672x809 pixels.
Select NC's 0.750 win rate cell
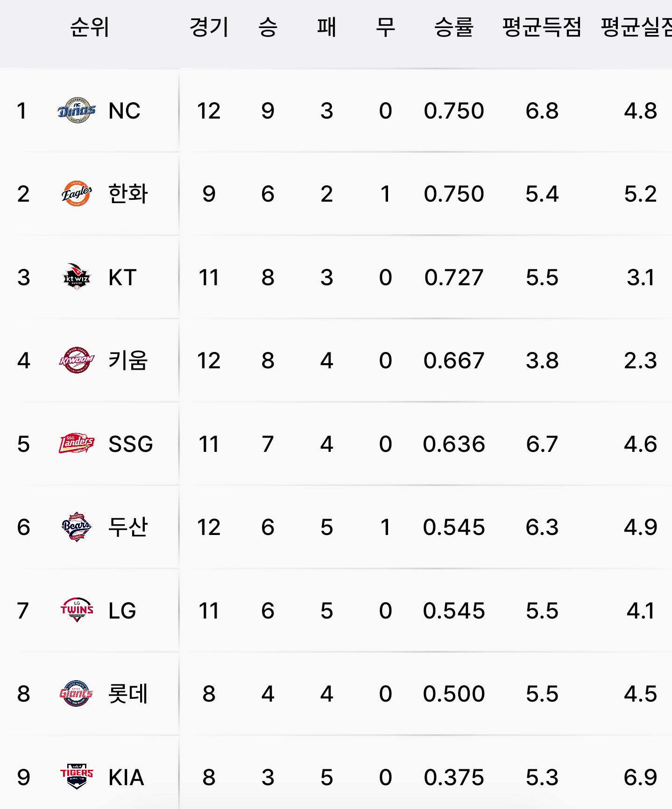453,111
